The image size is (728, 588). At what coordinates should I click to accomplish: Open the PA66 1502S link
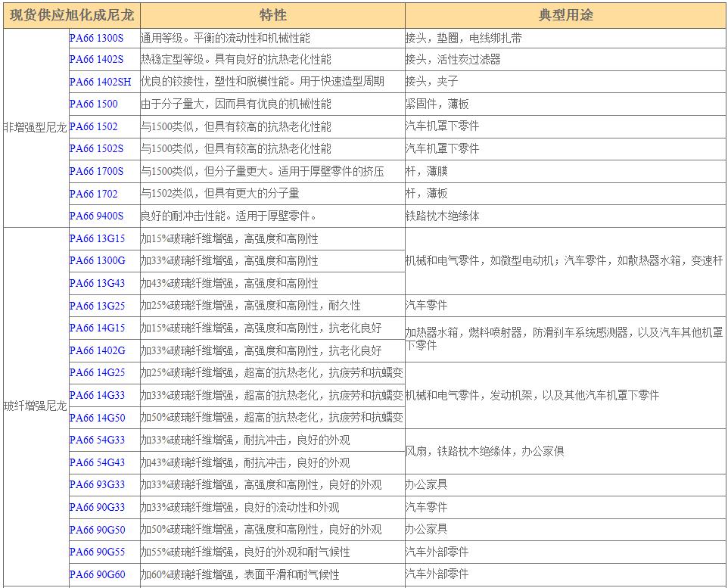[x=96, y=148]
